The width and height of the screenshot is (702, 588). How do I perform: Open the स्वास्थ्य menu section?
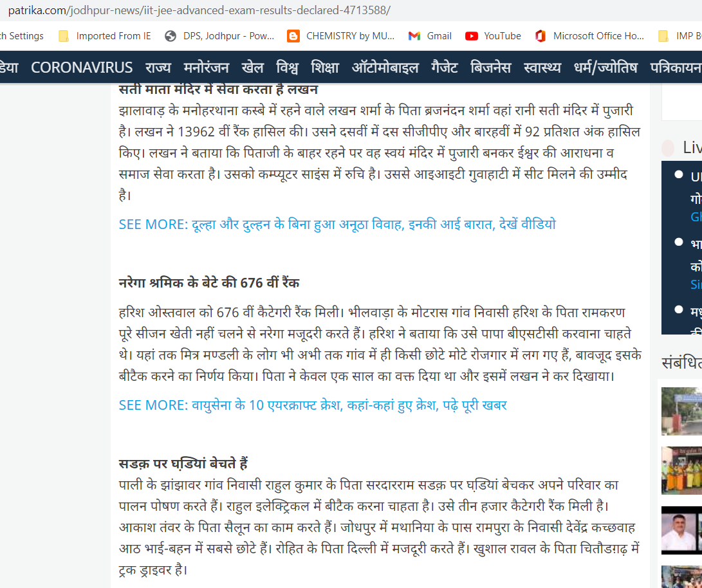[x=542, y=68]
